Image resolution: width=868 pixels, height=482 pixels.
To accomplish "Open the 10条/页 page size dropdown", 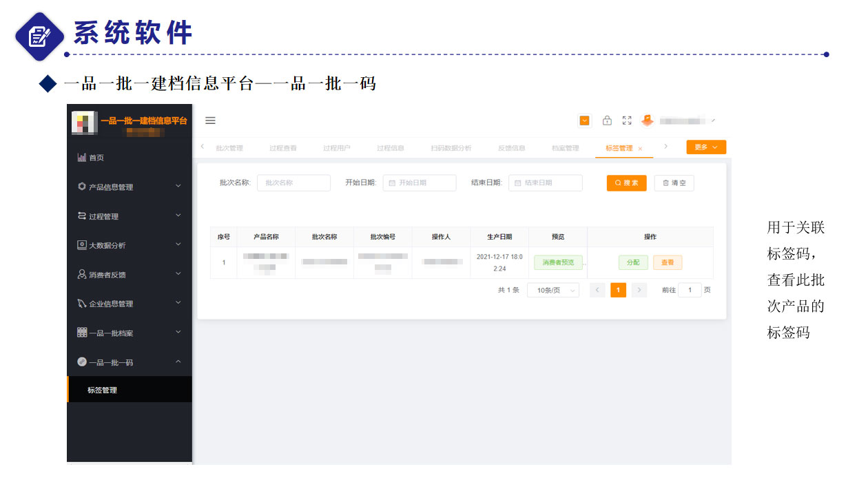I will [552, 291].
